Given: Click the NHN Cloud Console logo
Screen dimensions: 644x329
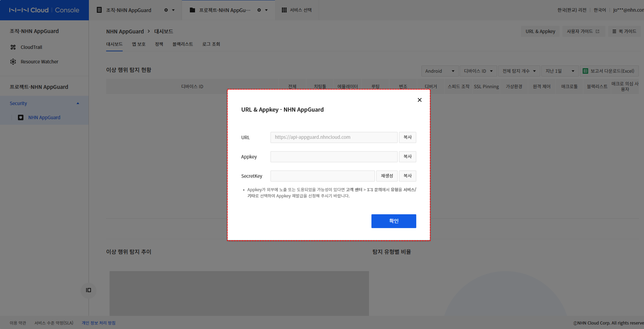Looking at the screenshot, I should (44, 10).
